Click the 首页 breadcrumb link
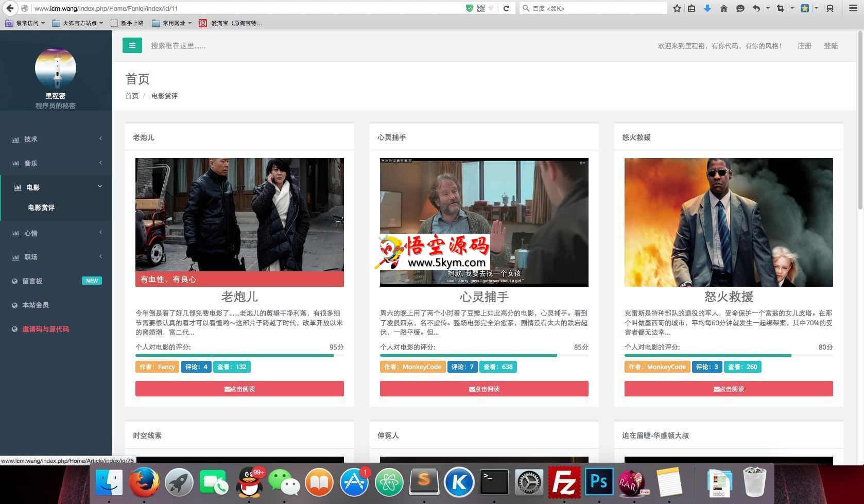The width and height of the screenshot is (864, 504). point(132,96)
